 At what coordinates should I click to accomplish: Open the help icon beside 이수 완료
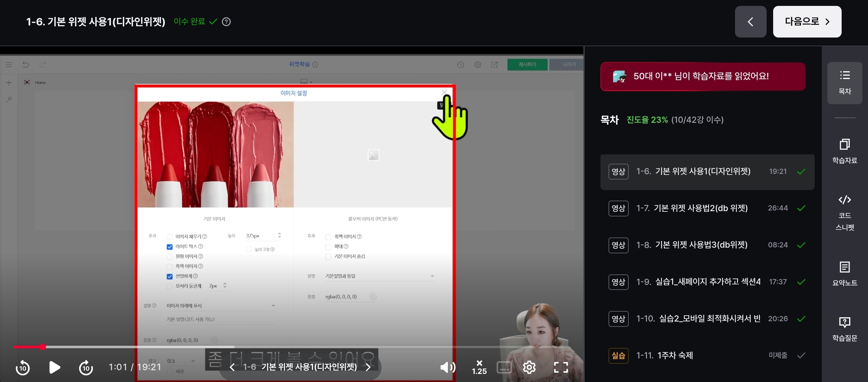point(226,22)
